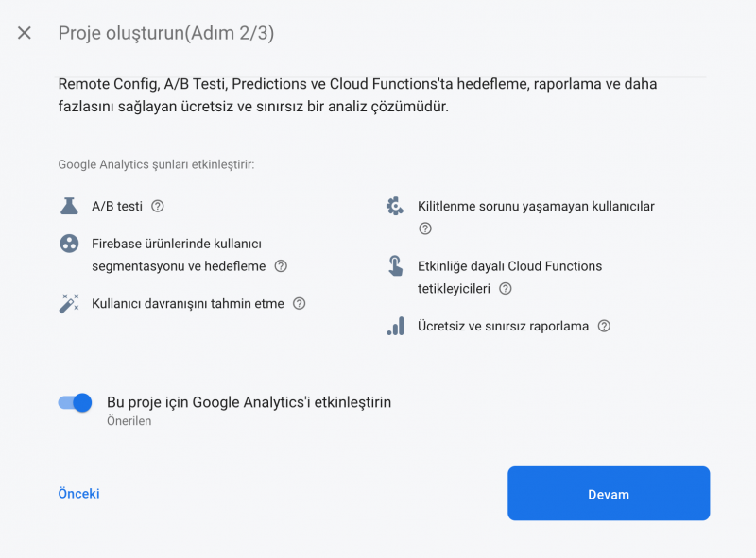Open help for kullanıcı davranışını tahmin etme
Viewport: 756px width, 558px height.
tap(300, 304)
